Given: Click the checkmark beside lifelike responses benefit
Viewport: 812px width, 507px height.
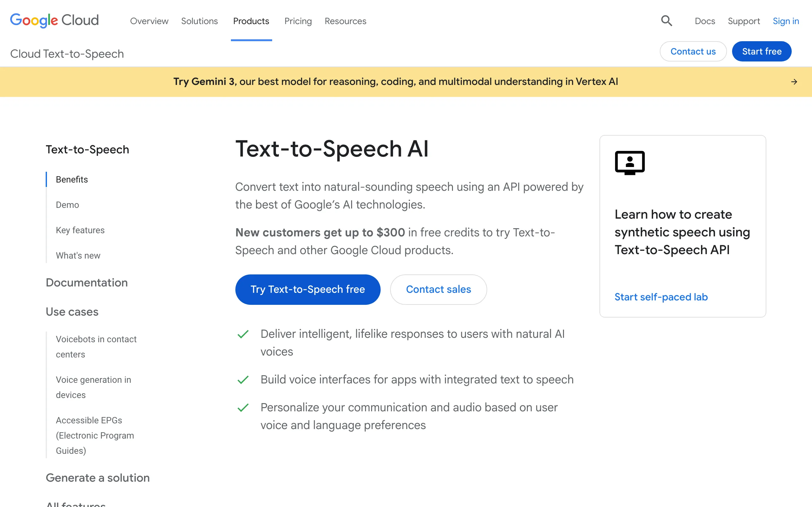Looking at the screenshot, I should click(243, 334).
